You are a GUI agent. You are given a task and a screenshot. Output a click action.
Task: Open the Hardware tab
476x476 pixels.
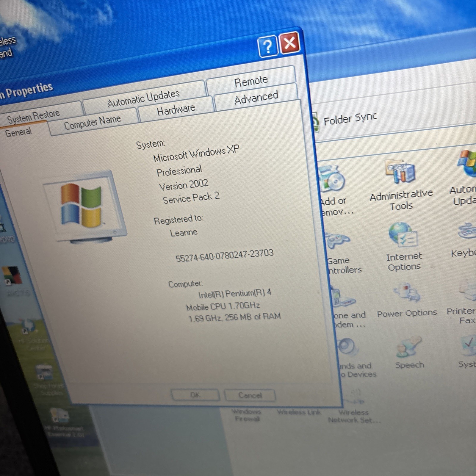tap(176, 109)
